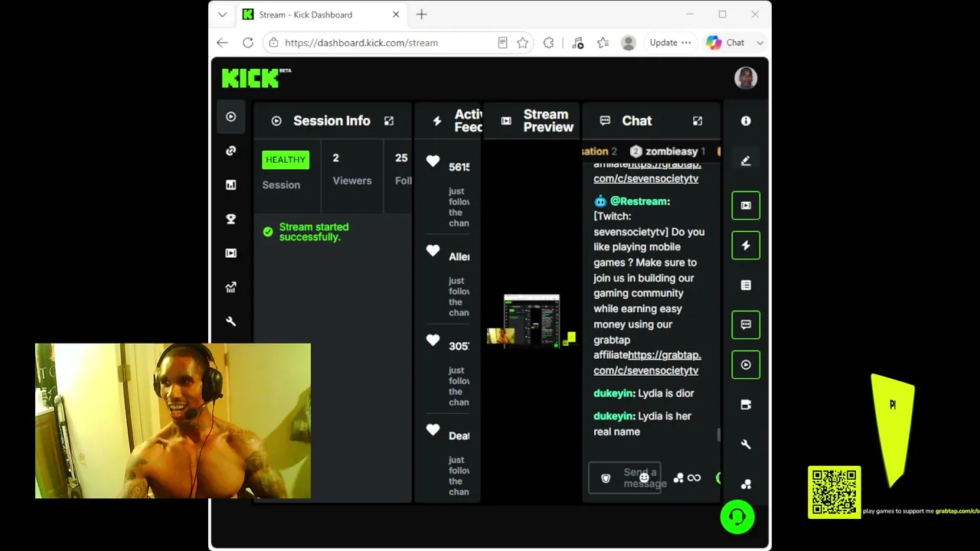The height and width of the screenshot is (551, 980).
Task: Click the Stream started successfully message
Action: pos(314,232)
